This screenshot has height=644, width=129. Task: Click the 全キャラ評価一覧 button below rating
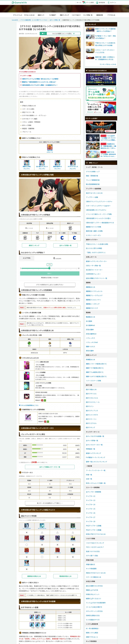(x=65, y=245)
